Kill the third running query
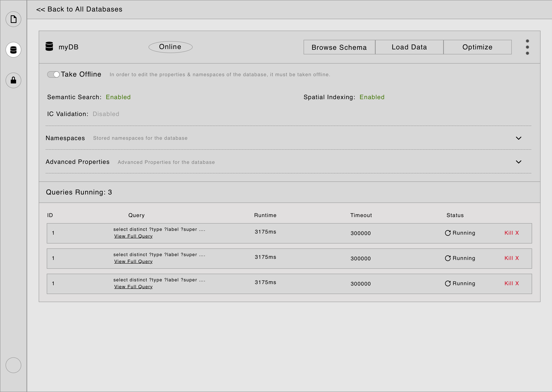The height and width of the screenshot is (392, 552). click(x=511, y=283)
